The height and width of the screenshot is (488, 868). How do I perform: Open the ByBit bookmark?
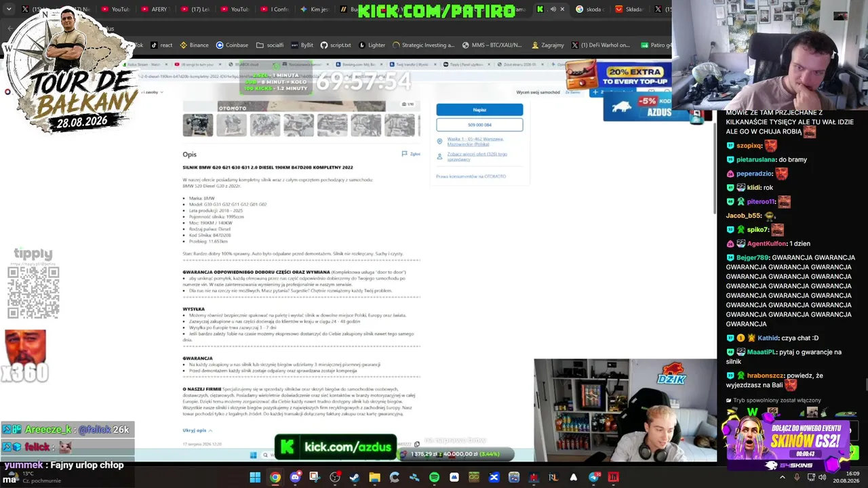point(302,45)
